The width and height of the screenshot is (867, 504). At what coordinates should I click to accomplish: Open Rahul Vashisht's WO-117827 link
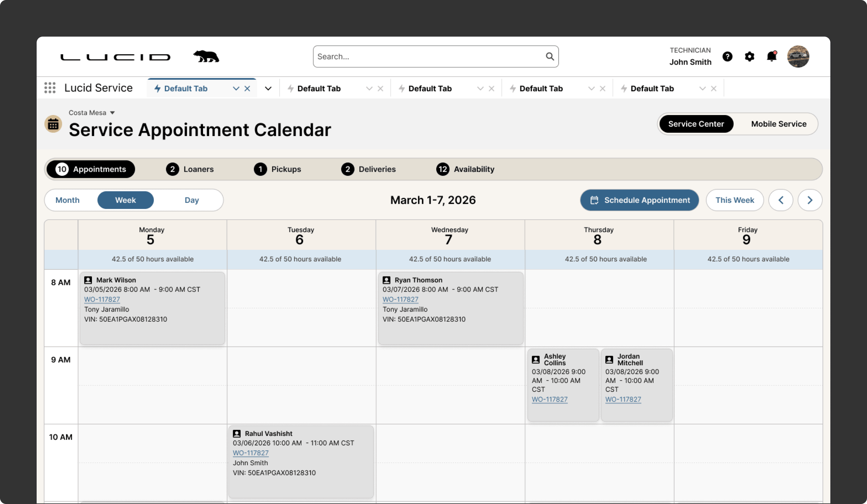pyautogui.click(x=250, y=453)
